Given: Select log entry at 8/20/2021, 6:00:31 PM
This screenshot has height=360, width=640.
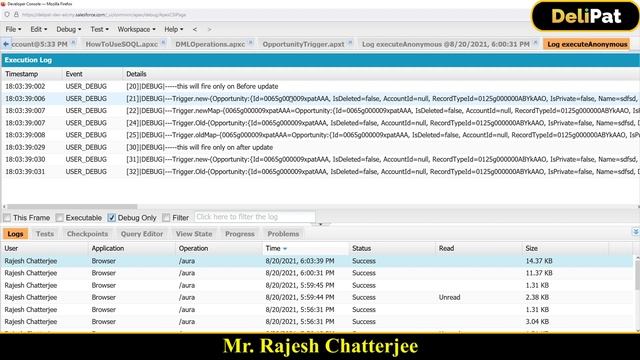Looking at the screenshot, I should tap(318, 273).
